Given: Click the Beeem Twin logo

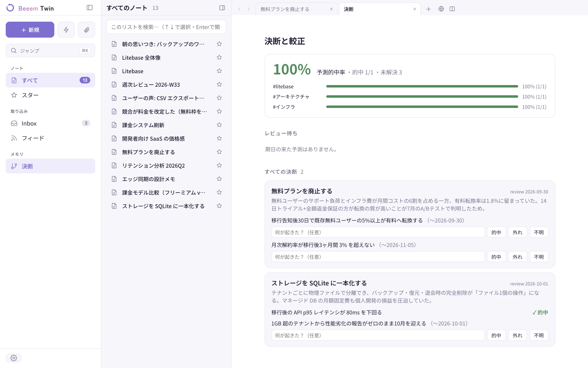Looking at the screenshot, I should 30,8.
